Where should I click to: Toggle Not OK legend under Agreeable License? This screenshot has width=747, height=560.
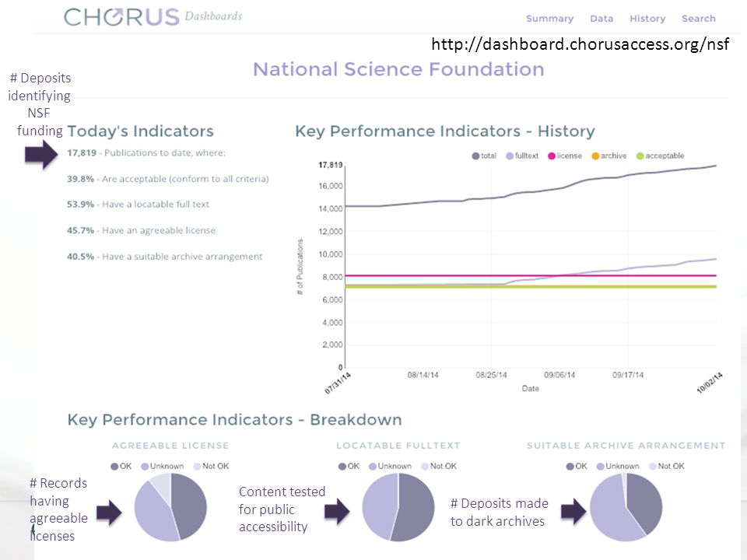(211, 466)
